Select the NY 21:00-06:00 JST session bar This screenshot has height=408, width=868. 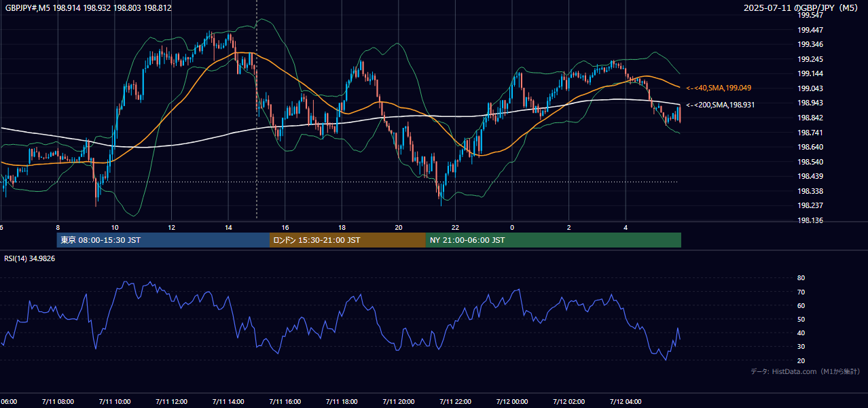coord(554,240)
